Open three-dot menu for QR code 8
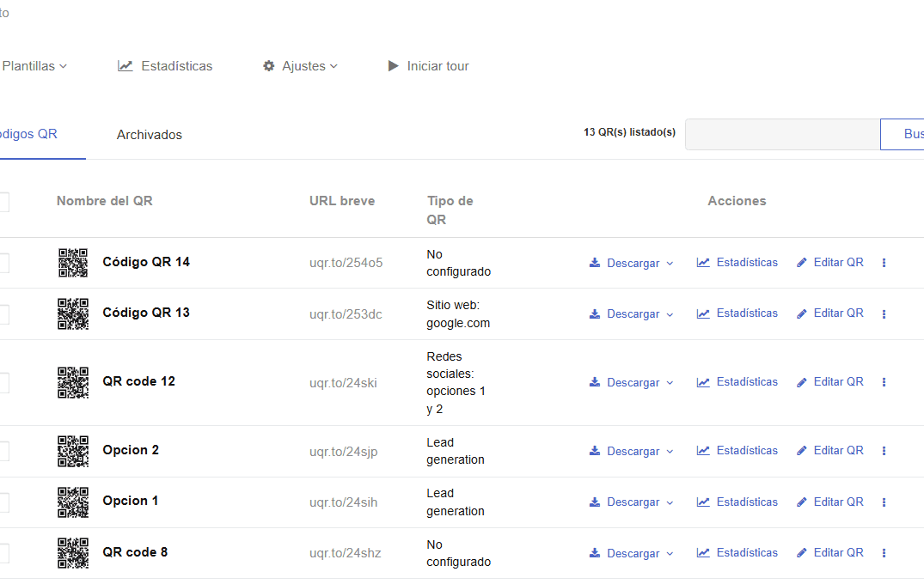 click(884, 553)
